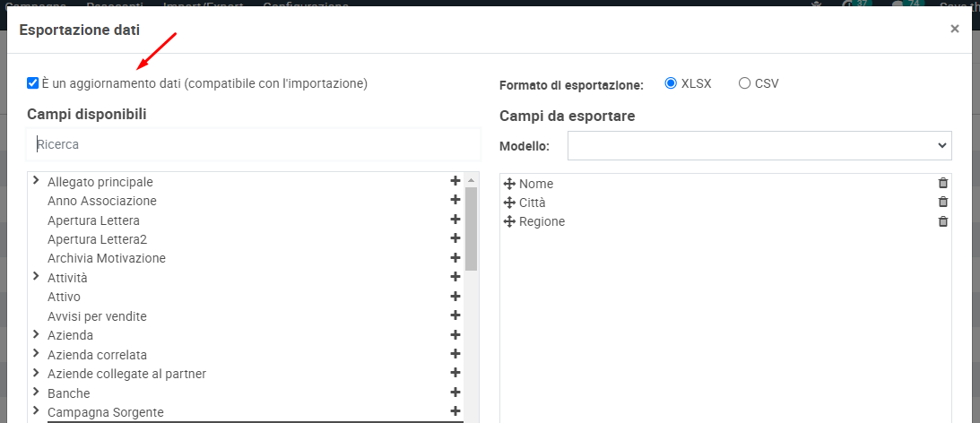Toggle the 'È un aggiornamento dati' checkbox
The height and width of the screenshot is (423, 980).
click(33, 83)
